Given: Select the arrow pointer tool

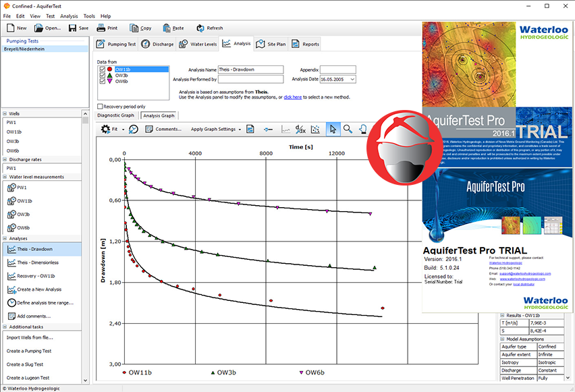Looking at the screenshot, I should click(333, 129).
